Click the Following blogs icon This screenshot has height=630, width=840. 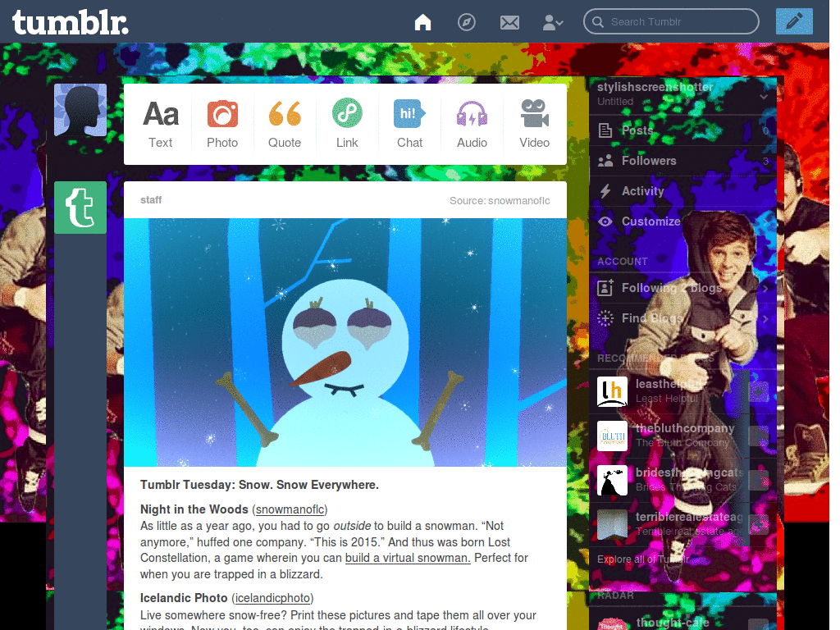(x=605, y=288)
